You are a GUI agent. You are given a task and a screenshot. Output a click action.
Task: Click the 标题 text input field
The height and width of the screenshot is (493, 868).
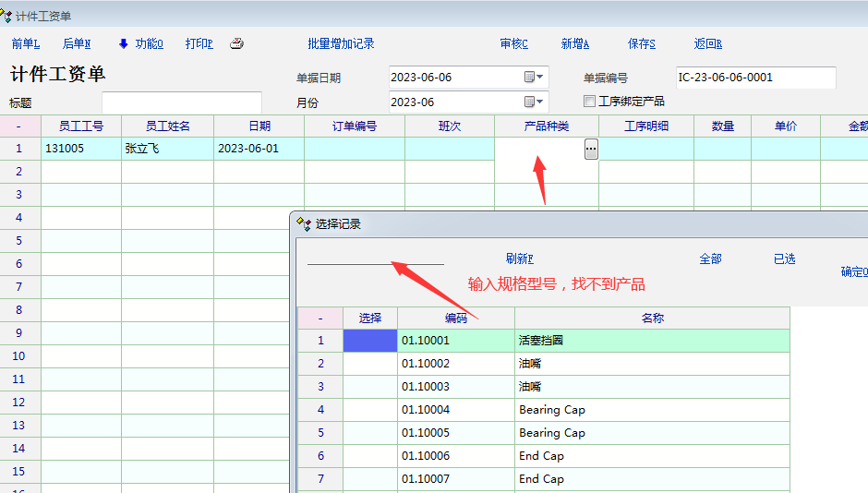tap(181, 102)
